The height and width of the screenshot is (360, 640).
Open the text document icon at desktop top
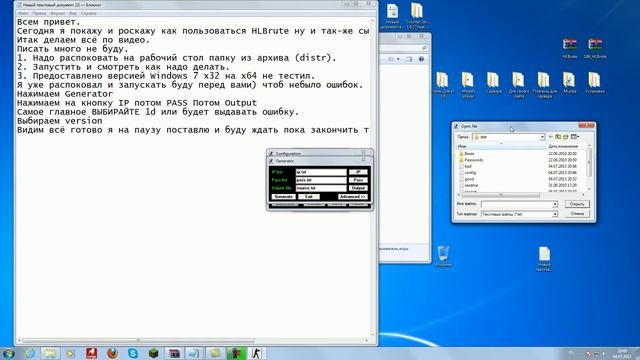392,16
